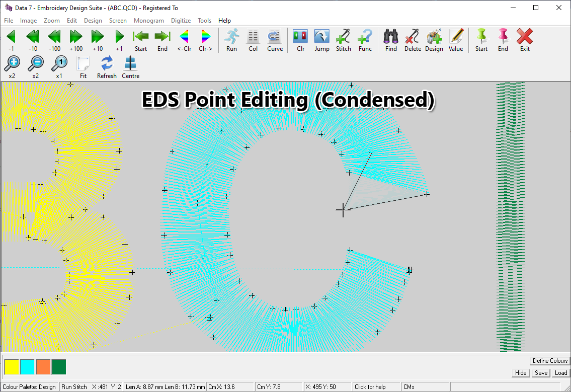Click the Run stitch icon
The image size is (571, 392).
(x=231, y=40)
